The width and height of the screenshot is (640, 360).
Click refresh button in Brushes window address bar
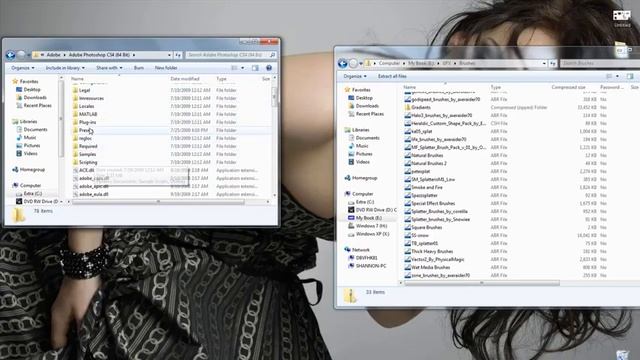553,63
